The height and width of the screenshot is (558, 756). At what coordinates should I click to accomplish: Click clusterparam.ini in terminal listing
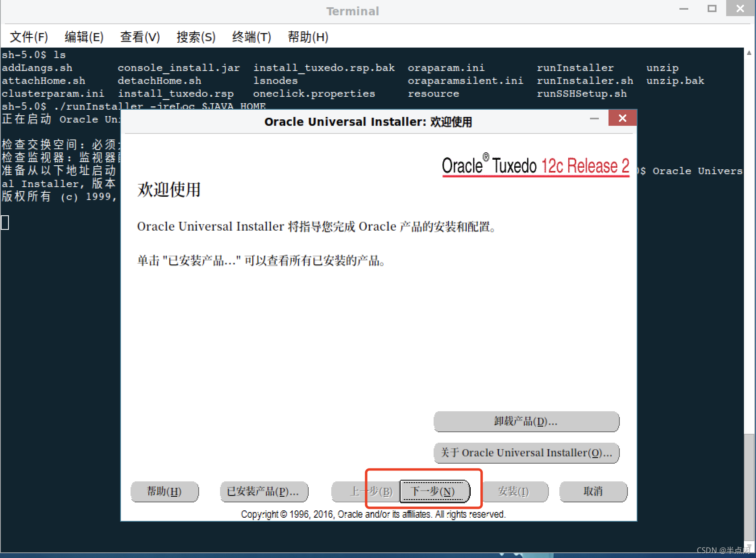(x=53, y=94)
